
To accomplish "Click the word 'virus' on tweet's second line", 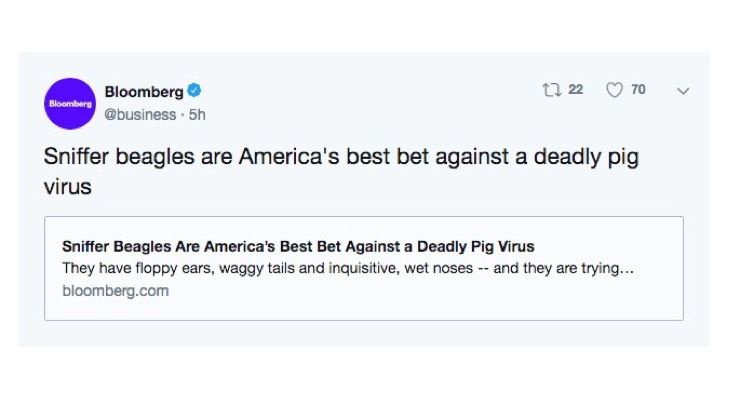I will click(68, 186).
